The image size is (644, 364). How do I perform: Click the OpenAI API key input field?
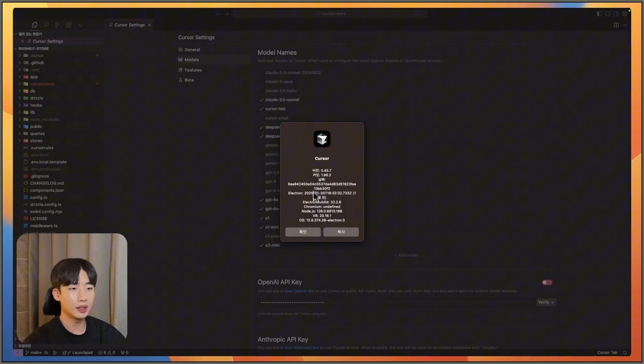click(x=396, y=303)
